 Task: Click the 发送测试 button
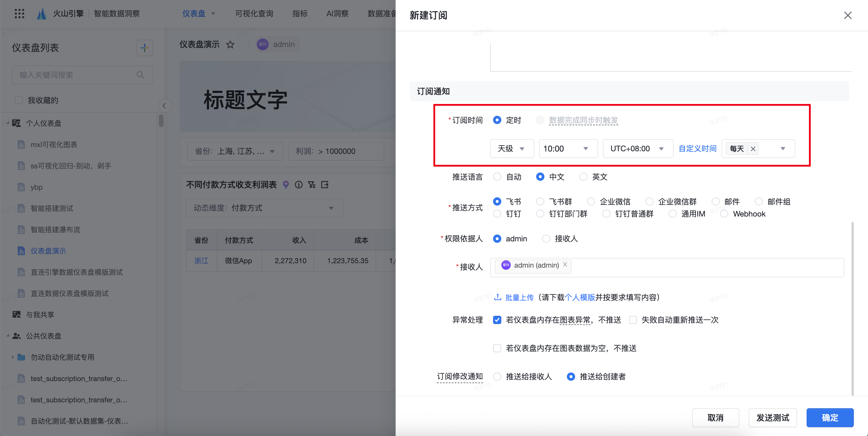coord(772,417)
